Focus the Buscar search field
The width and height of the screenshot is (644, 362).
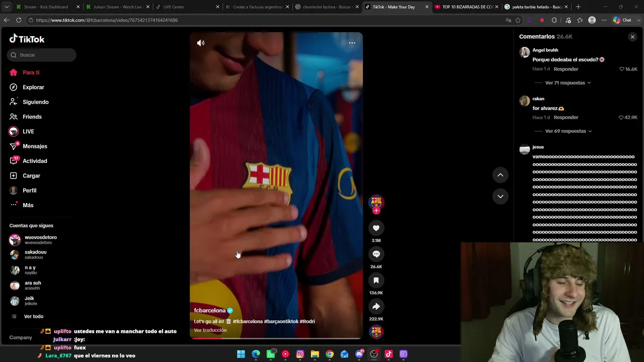[42, 55]
